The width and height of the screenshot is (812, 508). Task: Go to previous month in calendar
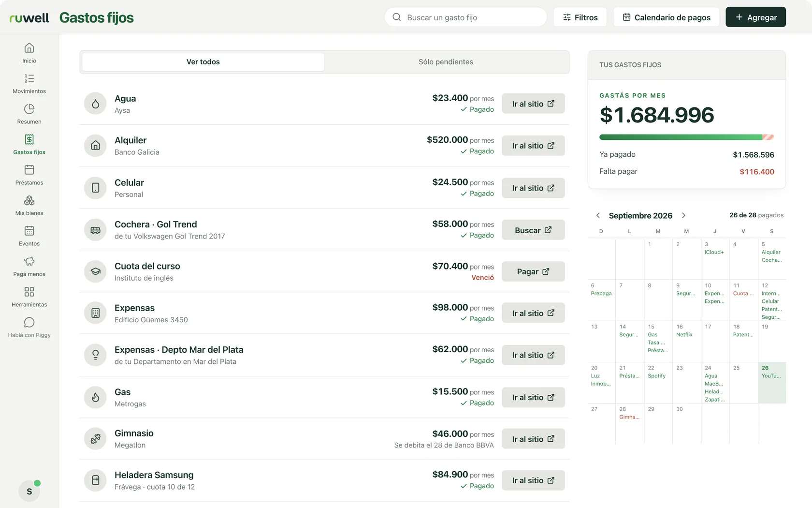[598, 215]
